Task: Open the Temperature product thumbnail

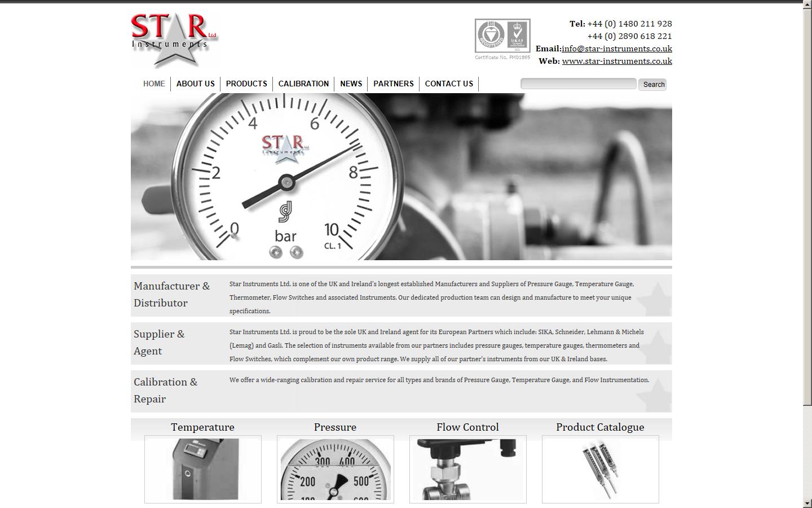Action: coord(203,469)
